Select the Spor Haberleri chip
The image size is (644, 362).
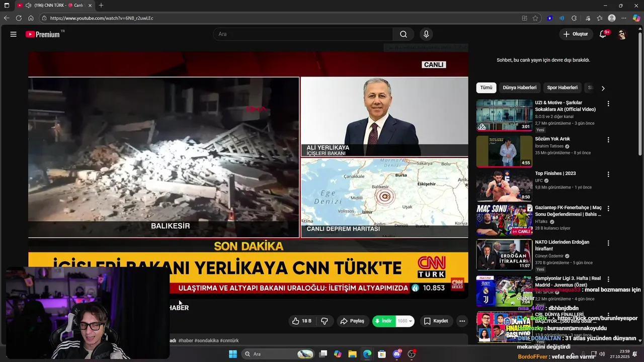(562, 87)
